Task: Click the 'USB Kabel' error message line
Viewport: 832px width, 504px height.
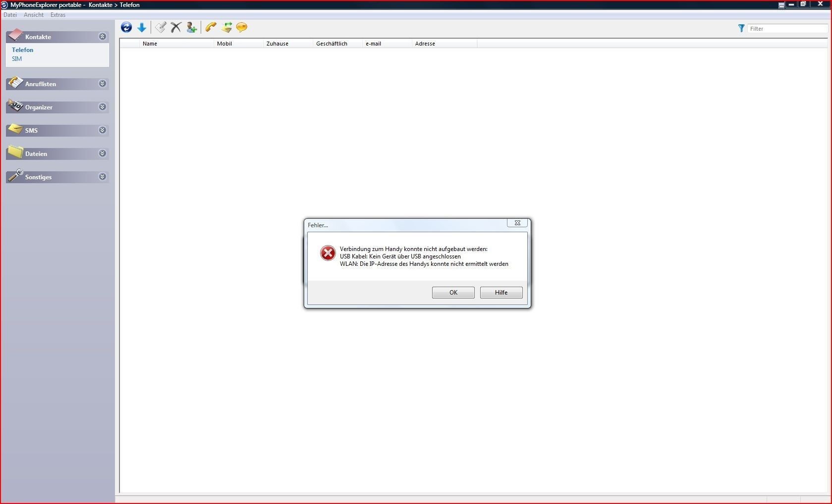Action: (400, 256)
